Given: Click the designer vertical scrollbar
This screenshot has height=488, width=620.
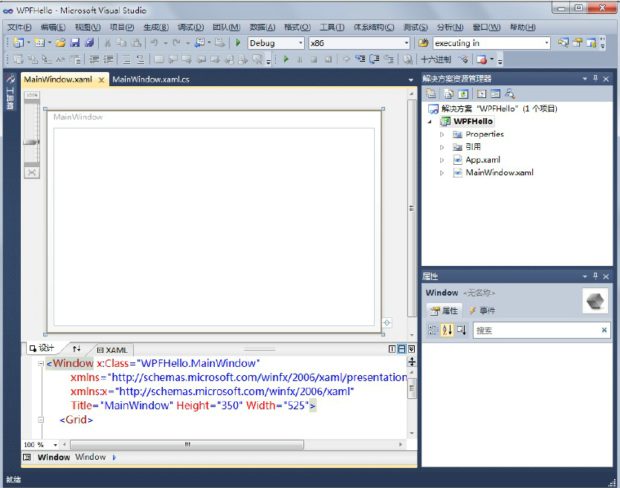Looking at the screenshot, I should point(412,208).
